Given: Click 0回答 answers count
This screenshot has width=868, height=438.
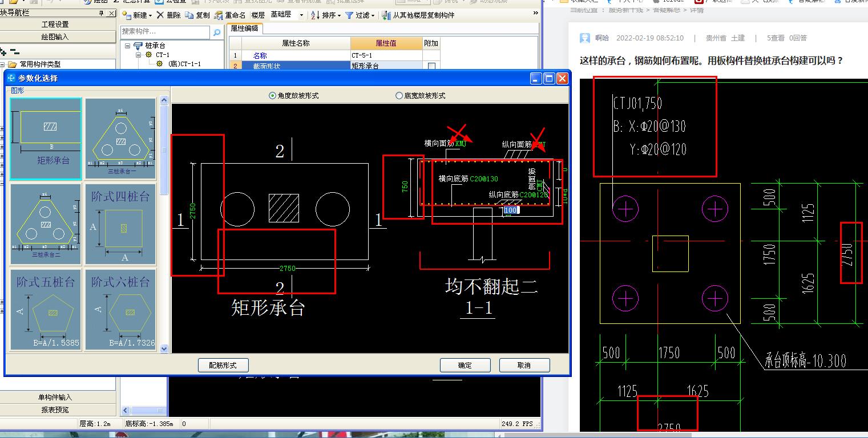Looking at the screenshot, I should (798, 38).
